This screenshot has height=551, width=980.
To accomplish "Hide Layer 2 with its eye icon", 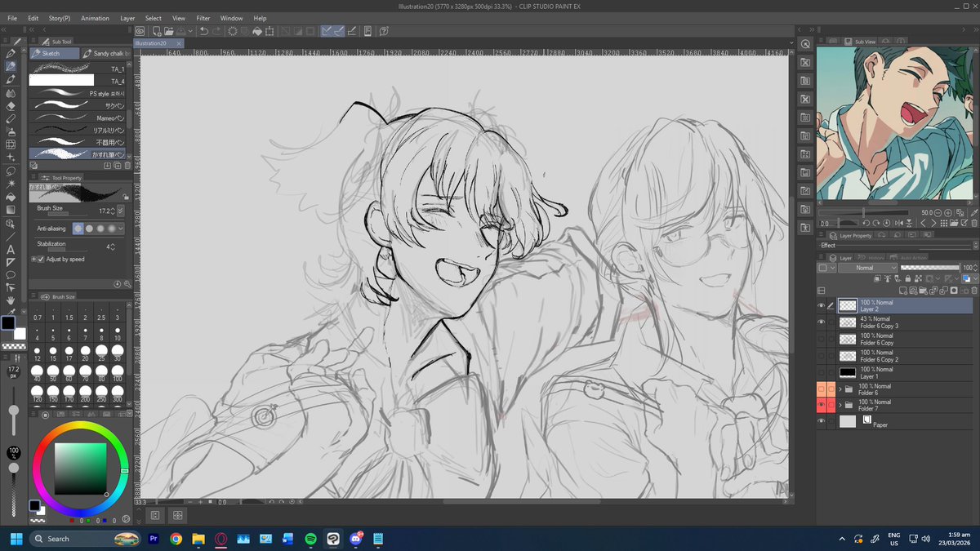I will tap(822, 305).
